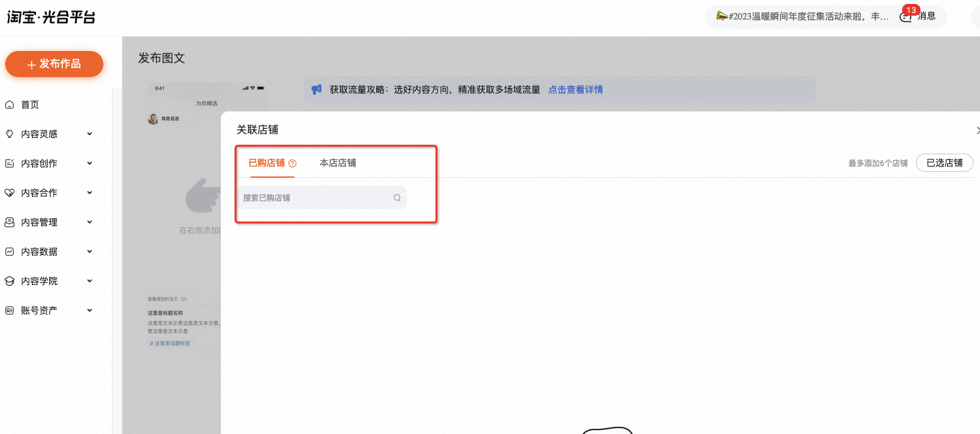This screenshot has width=980, height=434.
Task: Switch to the 已购店铺 tab
Action: point(267,163)
